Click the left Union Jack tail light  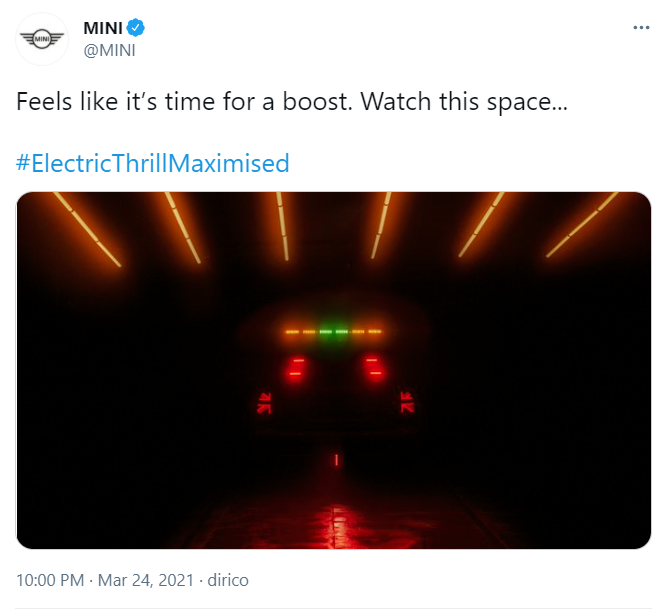(264, 402)
